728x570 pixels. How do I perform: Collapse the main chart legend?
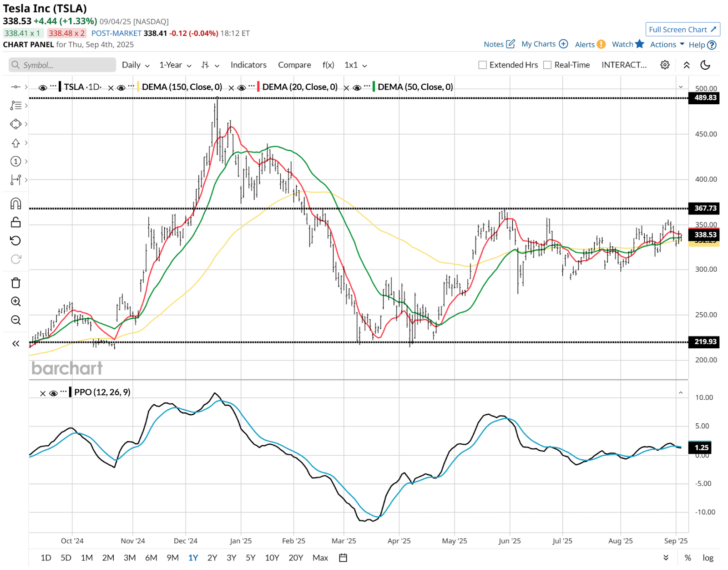(x=681, y=87)
